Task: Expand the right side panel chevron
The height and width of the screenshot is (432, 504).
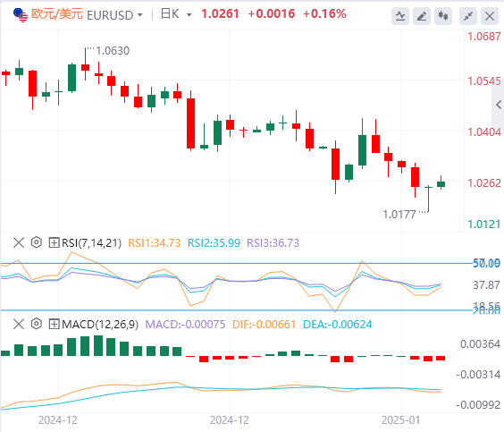Action: pyautogui.click(x=499, y=105)
